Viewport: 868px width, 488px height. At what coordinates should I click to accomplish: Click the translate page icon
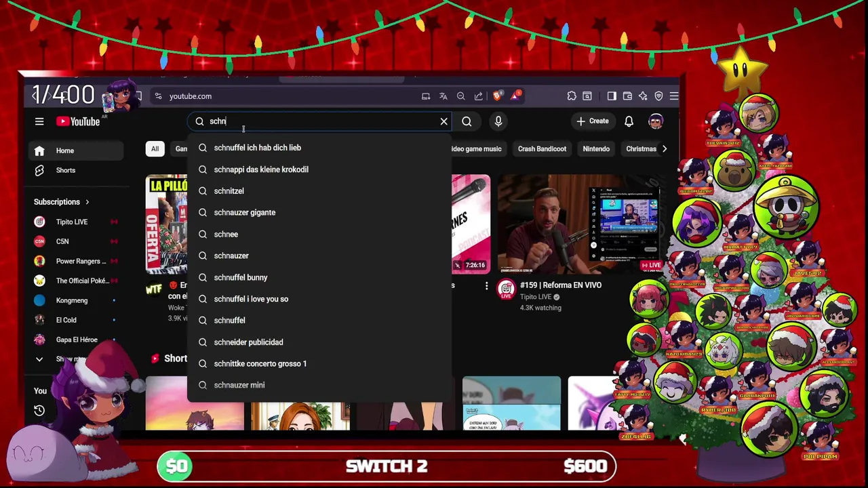(x=443, y=96)
